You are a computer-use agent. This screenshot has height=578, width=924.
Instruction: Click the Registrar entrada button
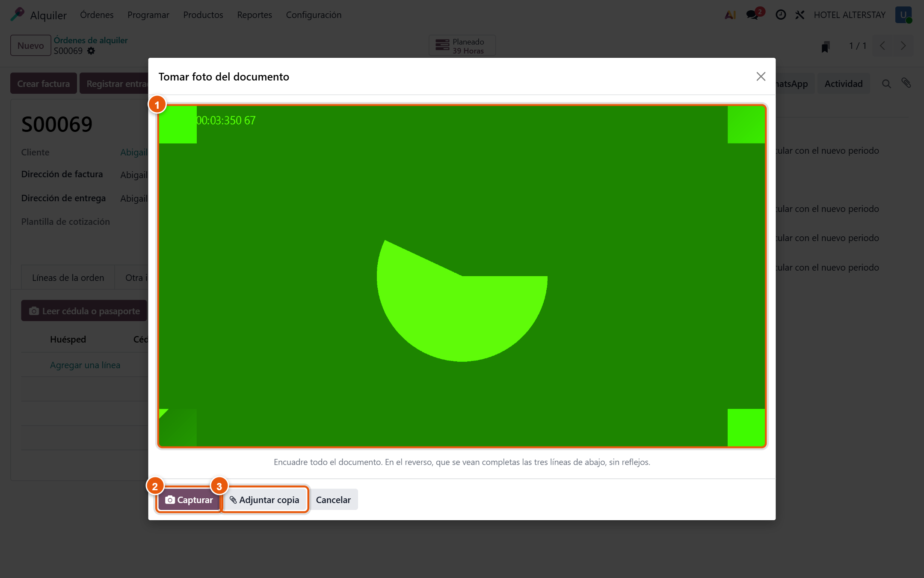point(114,83)
